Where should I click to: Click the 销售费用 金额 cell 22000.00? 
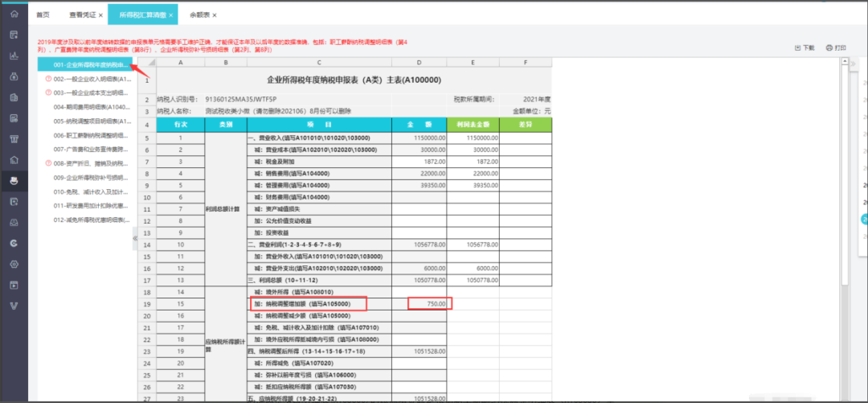419,174
